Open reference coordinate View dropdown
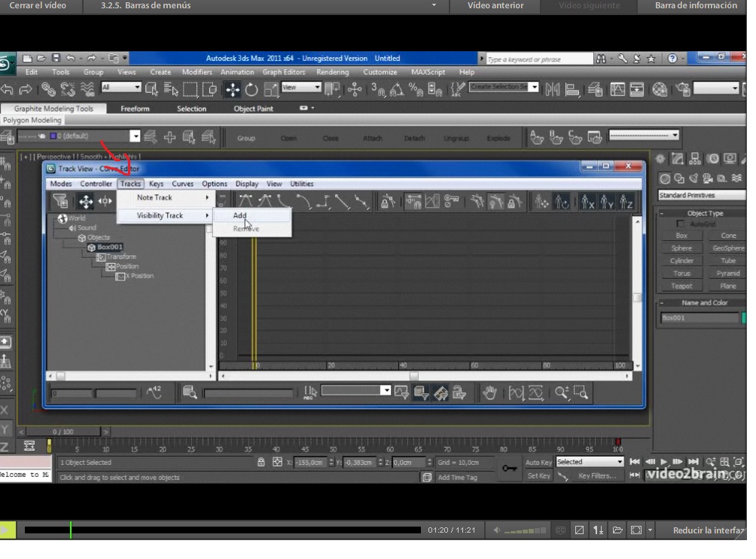Screen dimensions: 756x559 pyautogui.click(x=301, y=87)
